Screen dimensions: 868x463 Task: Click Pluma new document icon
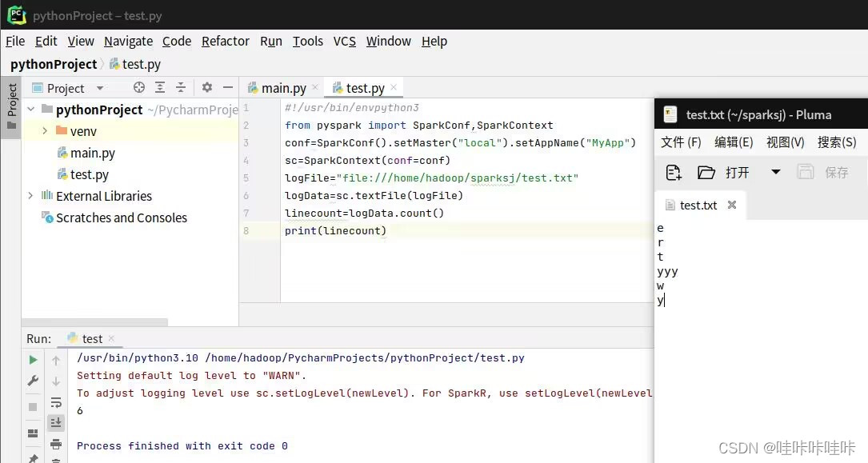[x=674, y=173]
